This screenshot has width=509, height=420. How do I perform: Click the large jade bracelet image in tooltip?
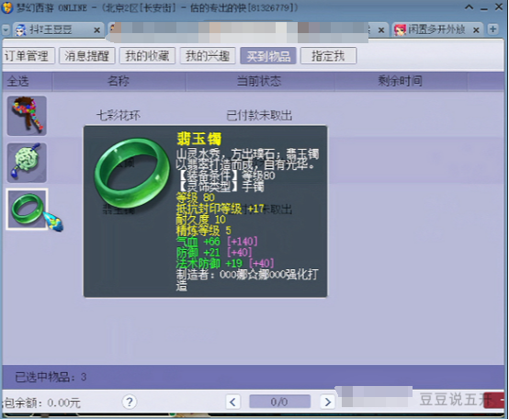click(x=132, y=174)
